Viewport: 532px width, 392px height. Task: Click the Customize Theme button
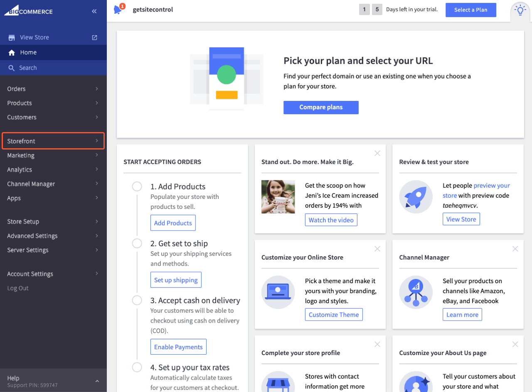[x=334, y=315]
